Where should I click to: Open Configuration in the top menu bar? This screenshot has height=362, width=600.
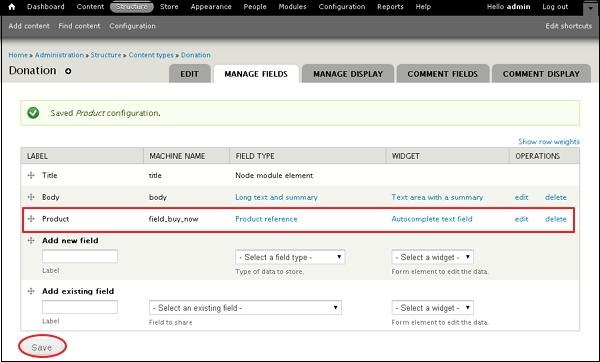[342, 7]
